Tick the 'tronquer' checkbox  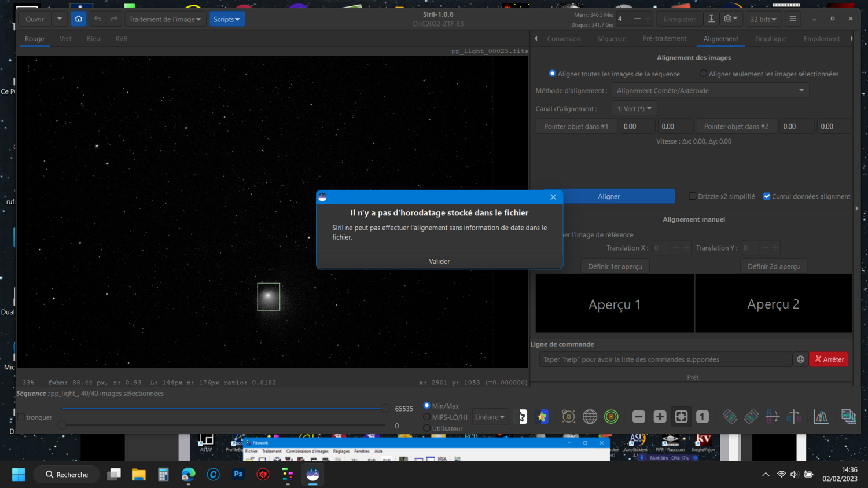(21, 417)
